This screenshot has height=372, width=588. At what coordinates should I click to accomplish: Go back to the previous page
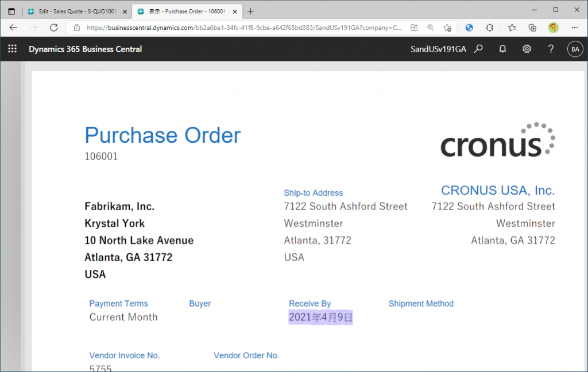pos(13,28)
